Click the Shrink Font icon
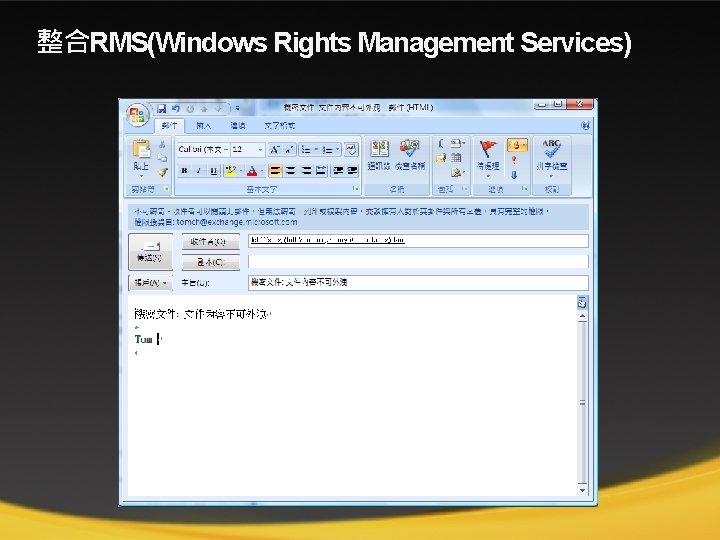The image size is (720, 540). [289, 149]
